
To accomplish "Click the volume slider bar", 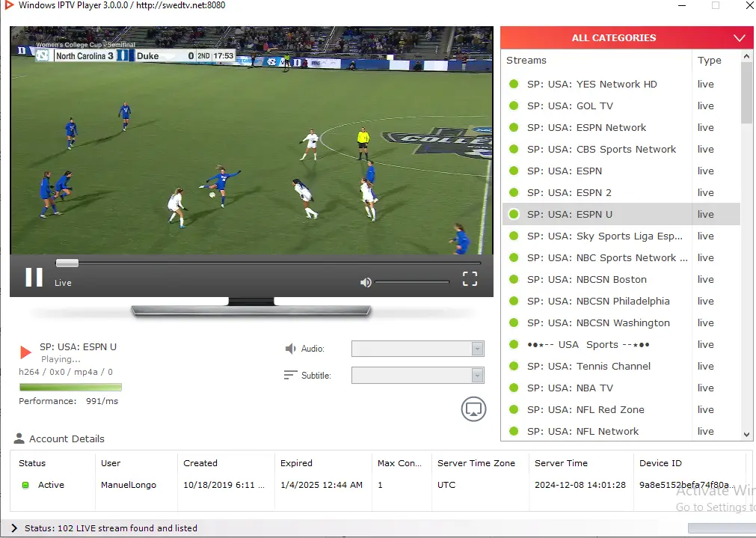I will point(412,282).
